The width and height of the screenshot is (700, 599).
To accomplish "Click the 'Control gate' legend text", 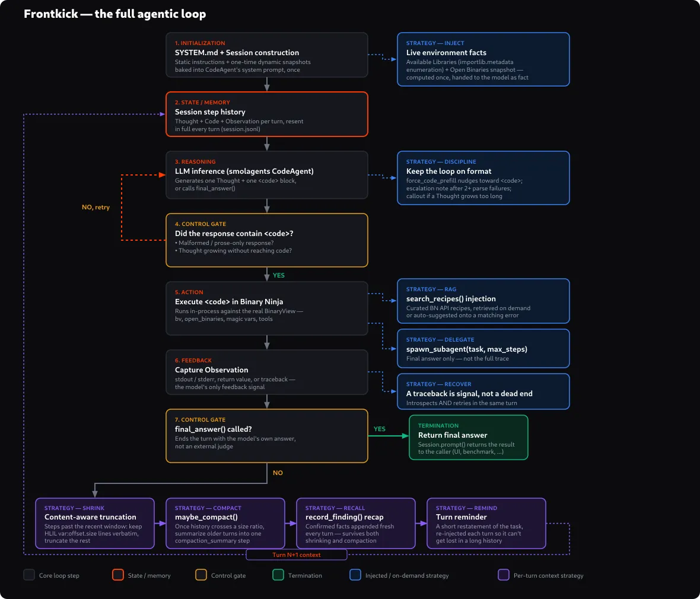I will click(x=228, y=575).
